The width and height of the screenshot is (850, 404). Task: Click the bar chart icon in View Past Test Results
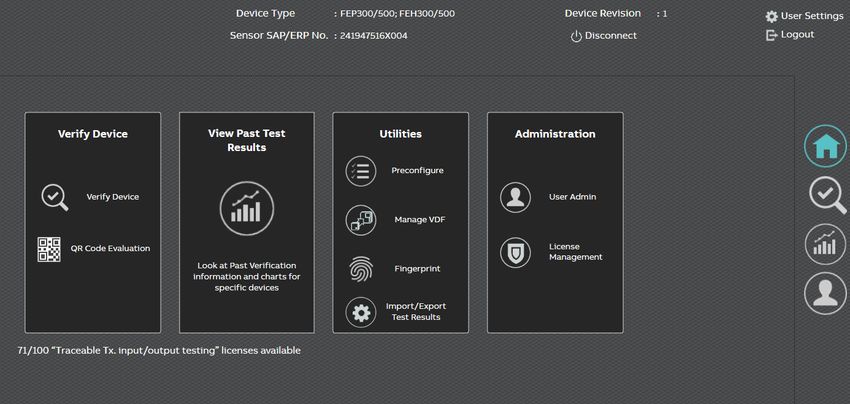247,208
